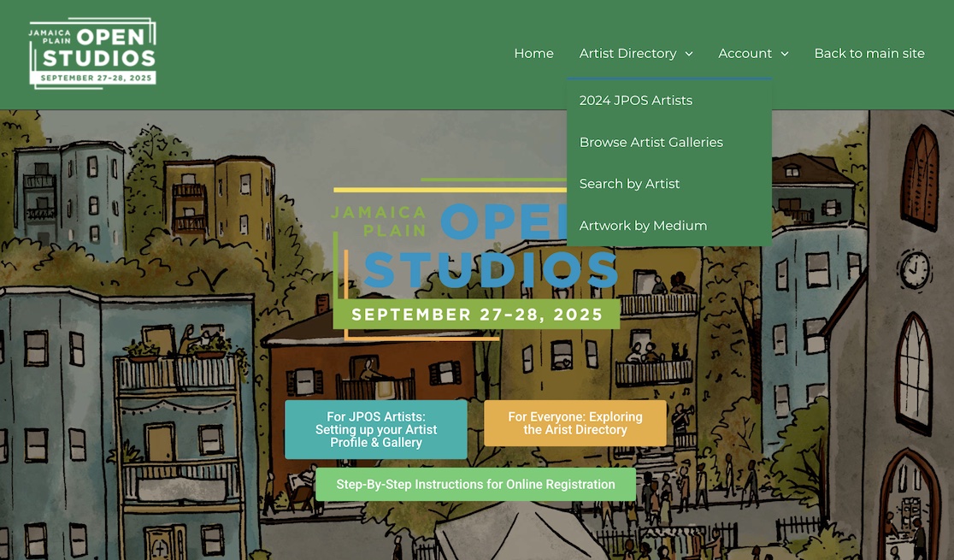Collapse the Artist Directory dropdown chevron
This screenshot has height=560, width=954.
[x=689, y=54]
